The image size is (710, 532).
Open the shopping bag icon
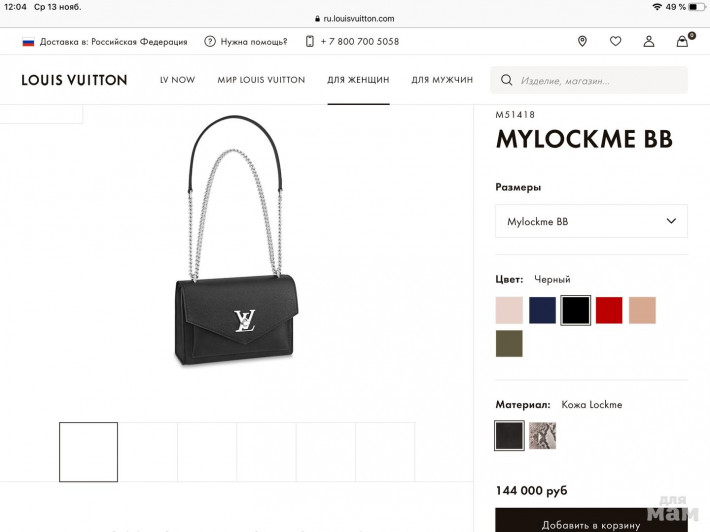[682, 41]
